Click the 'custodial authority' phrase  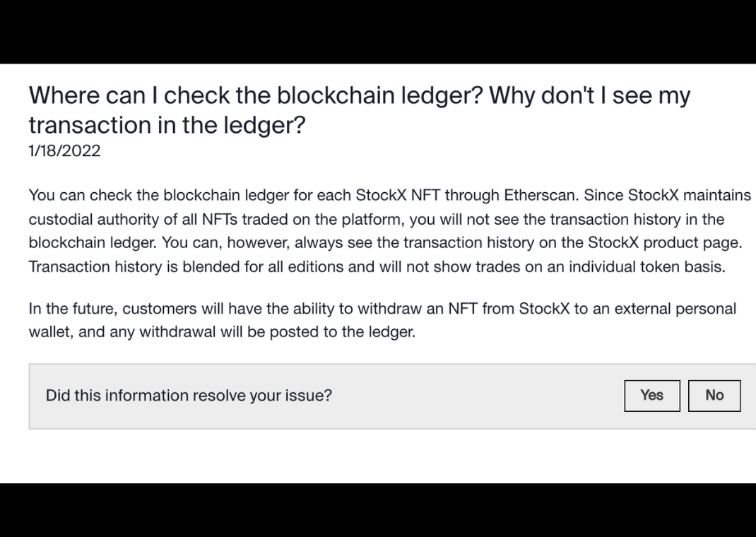tap(94, 219)
